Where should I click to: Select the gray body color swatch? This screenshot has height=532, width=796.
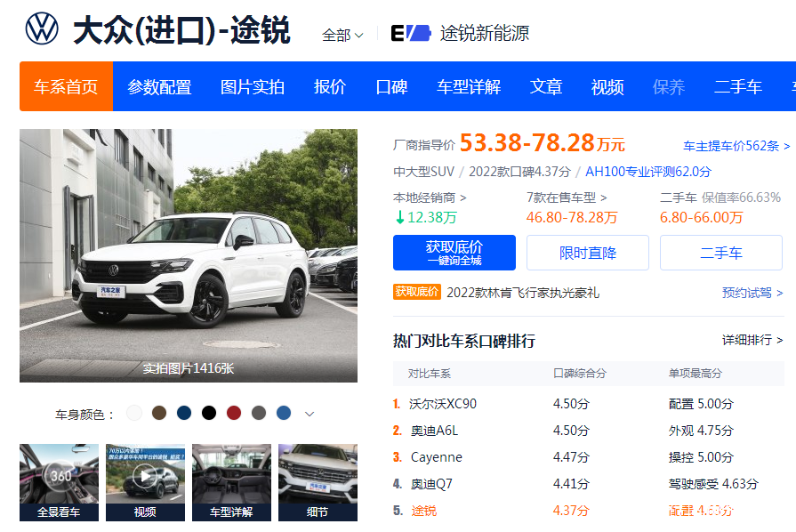coord(259,413)
